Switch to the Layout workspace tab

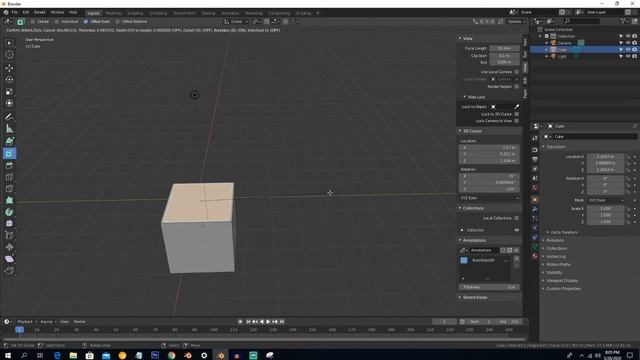pos(93,13)
